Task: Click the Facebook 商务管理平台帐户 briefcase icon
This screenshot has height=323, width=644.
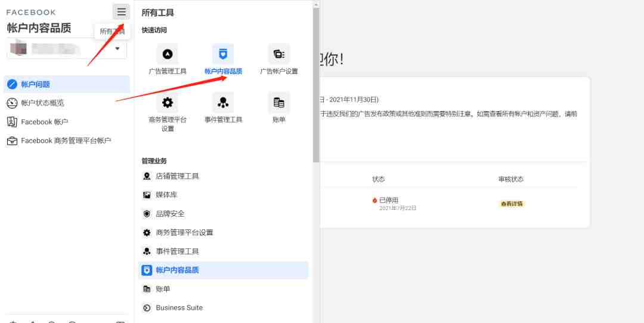Action: point(12,141)
